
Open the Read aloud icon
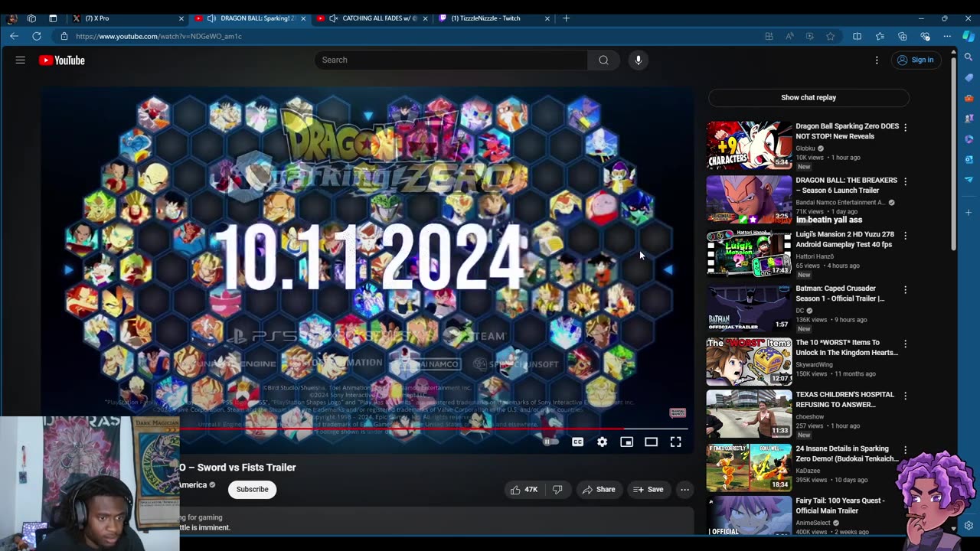tap(789, 36)
